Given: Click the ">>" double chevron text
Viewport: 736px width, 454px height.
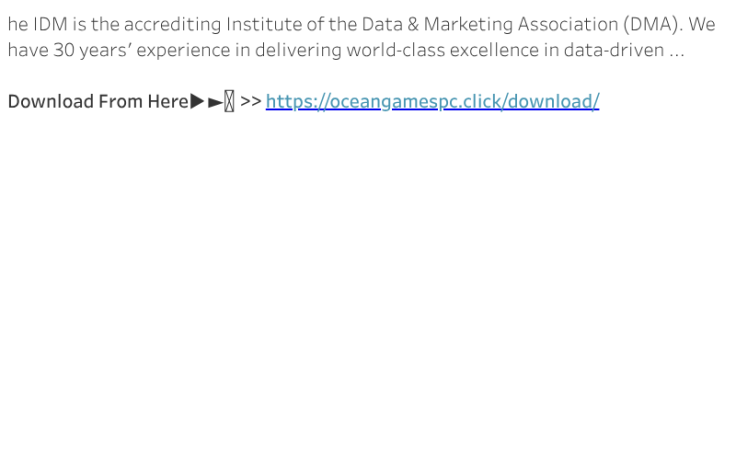Looking at the screenshot, I should pos(250,101).
